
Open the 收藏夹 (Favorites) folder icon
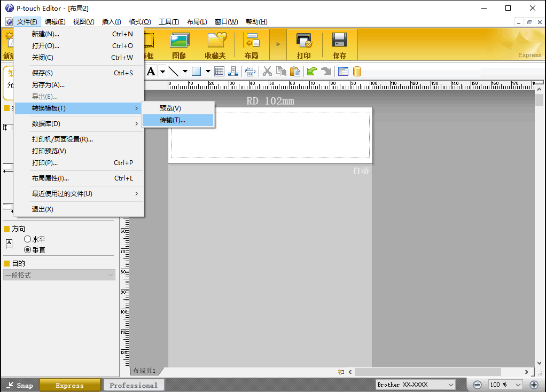coord(215,44)
